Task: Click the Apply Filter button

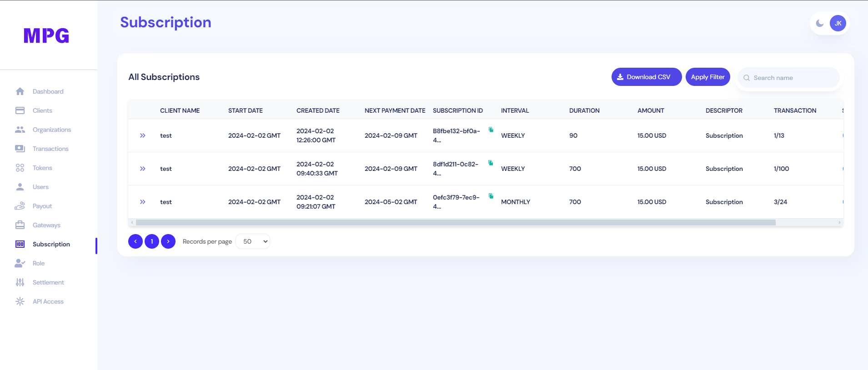Action: click(707, 77)
